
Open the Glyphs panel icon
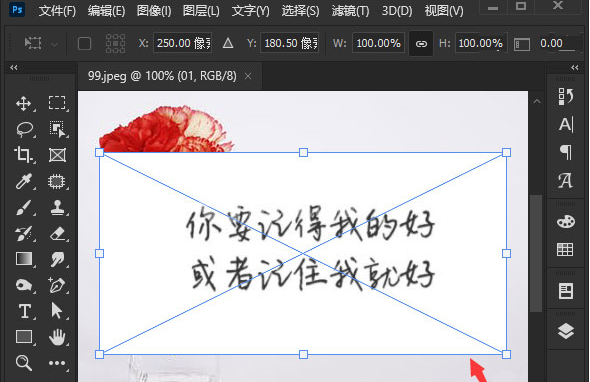565,181
